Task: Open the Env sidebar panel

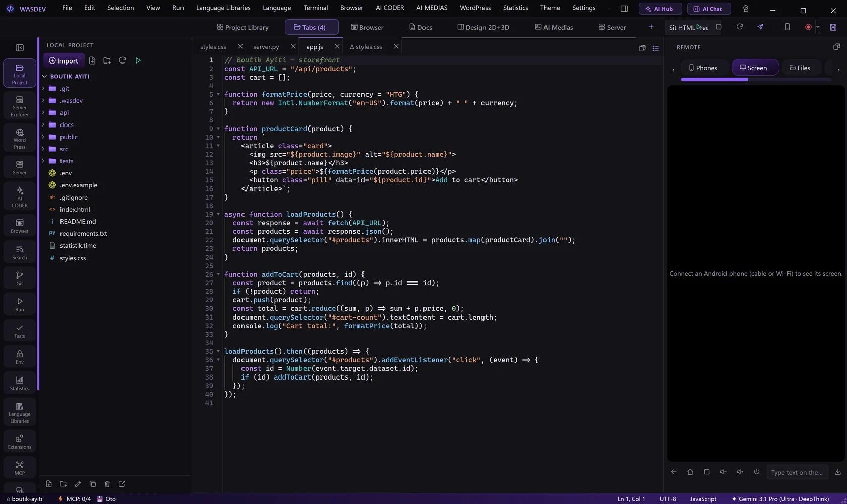Action: pos(20,357)
